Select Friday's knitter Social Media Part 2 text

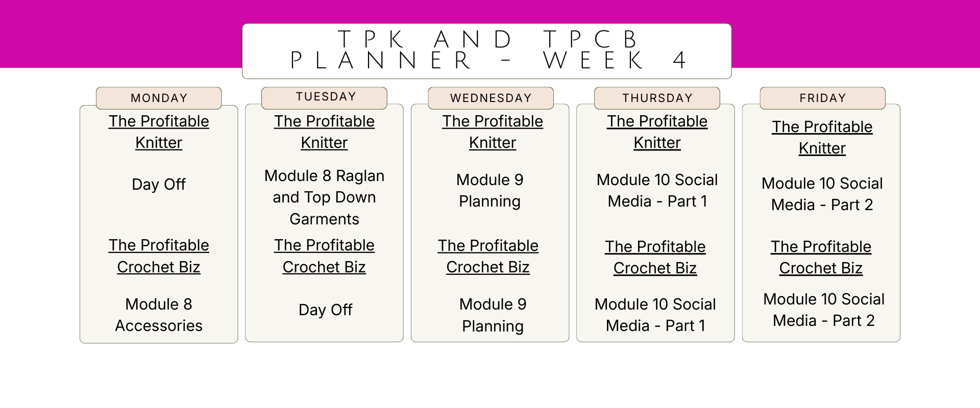click(x=822, y=194)
